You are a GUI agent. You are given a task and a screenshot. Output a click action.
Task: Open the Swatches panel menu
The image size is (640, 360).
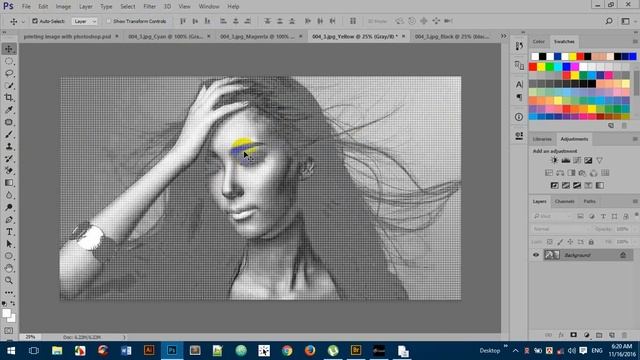click(635, 42)
